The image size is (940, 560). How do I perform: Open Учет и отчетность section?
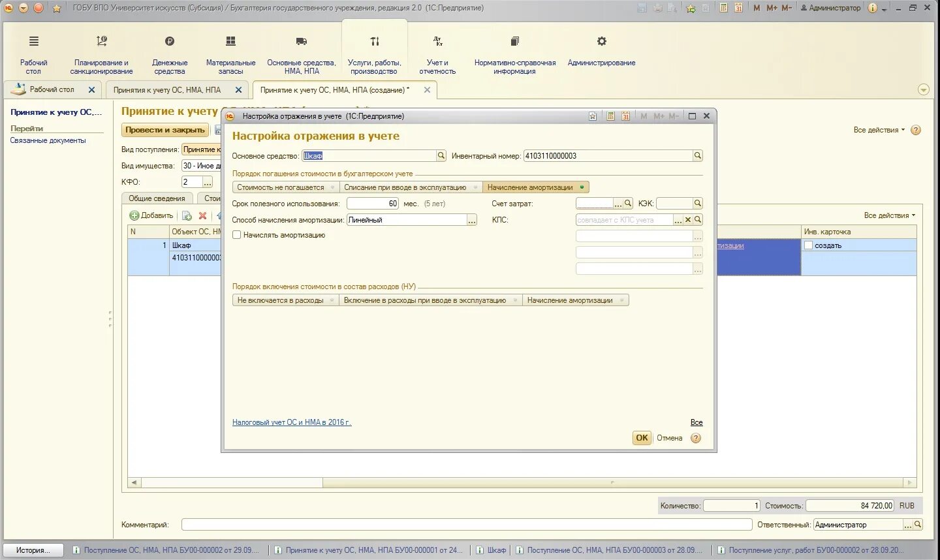tap(437, 55)
